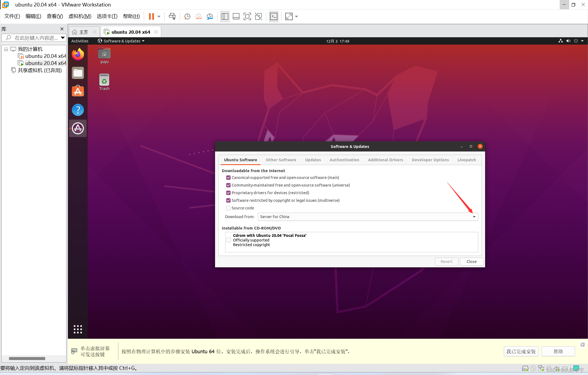
Task: Click Close in Software & Updates dialog
Action: pos(471,262)
